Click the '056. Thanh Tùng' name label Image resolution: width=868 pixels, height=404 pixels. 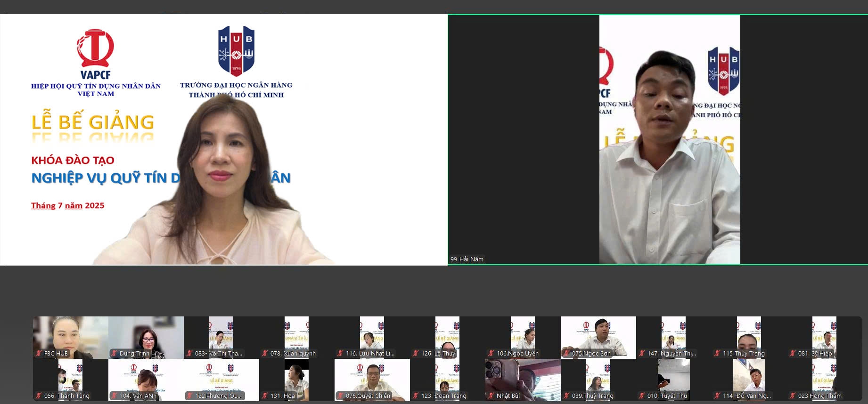coord(67,396)
